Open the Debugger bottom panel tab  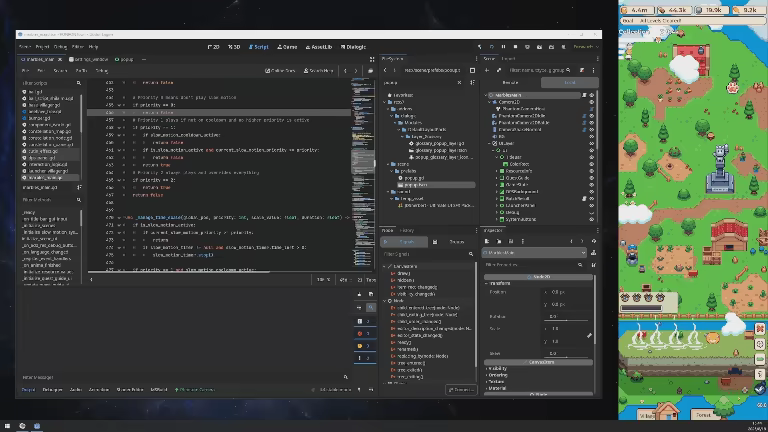(x=52, y=390)
